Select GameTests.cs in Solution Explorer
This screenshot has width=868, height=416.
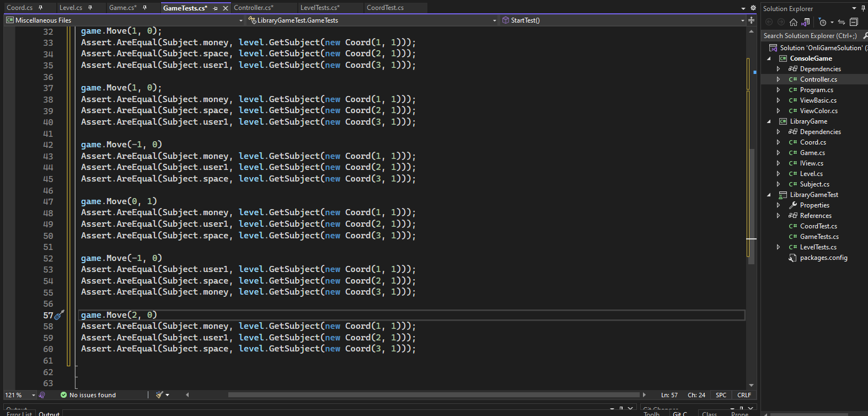click(x=819, y=237)
